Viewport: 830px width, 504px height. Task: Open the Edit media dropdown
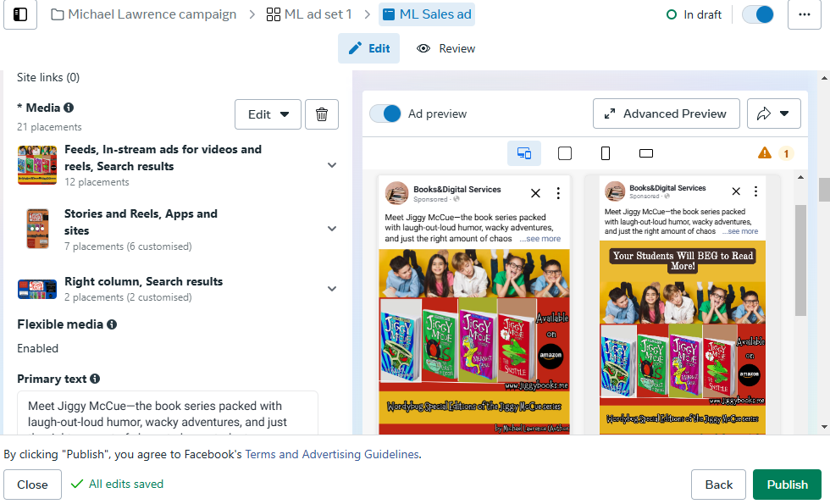click(x=268, y=114)
